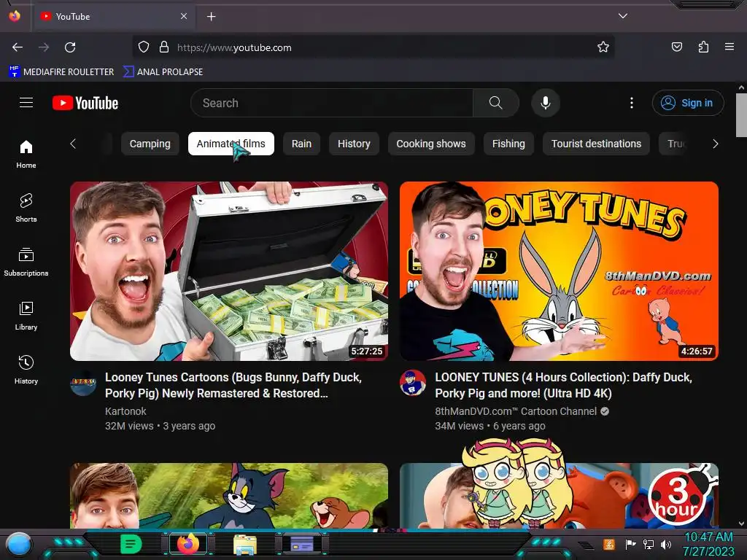Select the Tourist destinations chip
This screenshot has height=560, width=747.
click(x=596, y=144)
